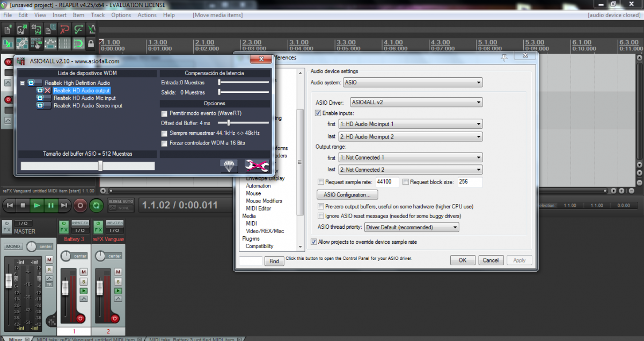Viewport: 644px width, 341px height.
Task: Toggle the snap magnet toolbar icon
Action: click(78, 43)
